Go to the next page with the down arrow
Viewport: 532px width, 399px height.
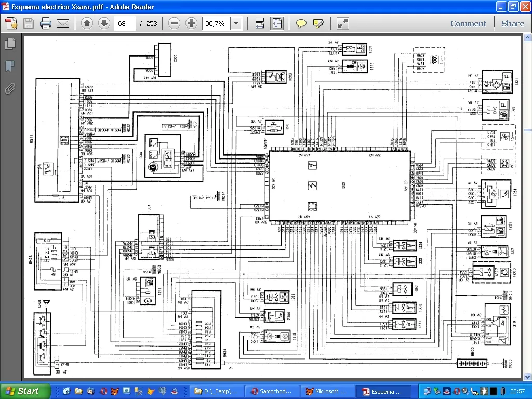tap(104, 23)
